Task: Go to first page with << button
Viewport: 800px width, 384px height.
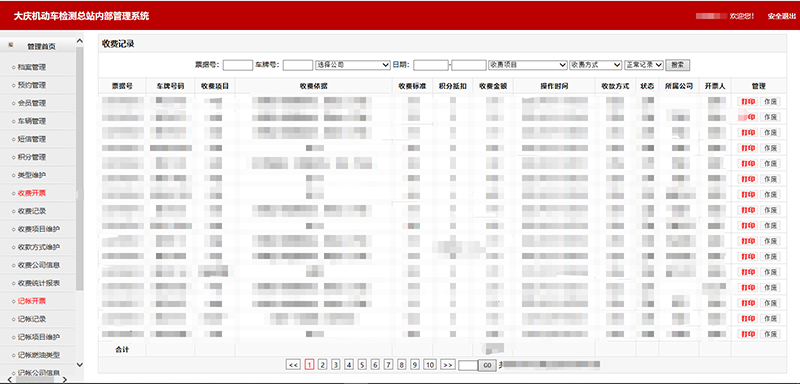Action: tap(293, 365)
